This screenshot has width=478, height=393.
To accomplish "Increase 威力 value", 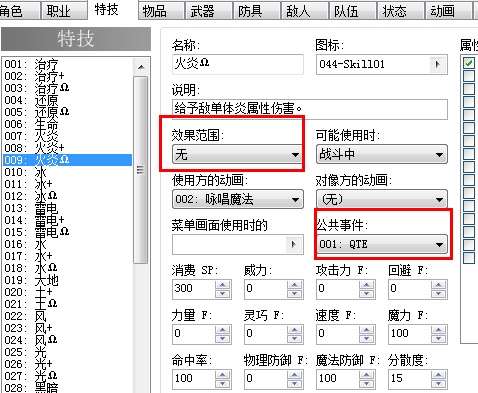I will coord(294,285).
